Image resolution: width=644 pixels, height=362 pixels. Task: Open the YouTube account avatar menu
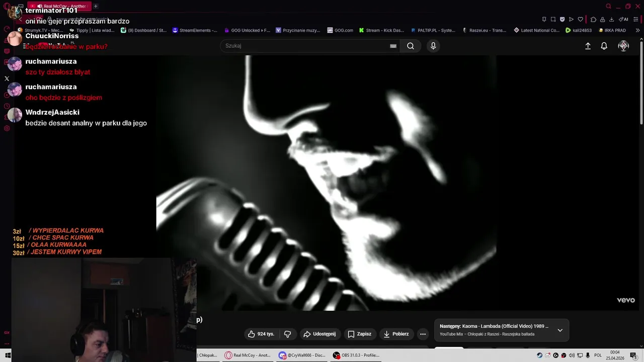[x=623, y=46]
